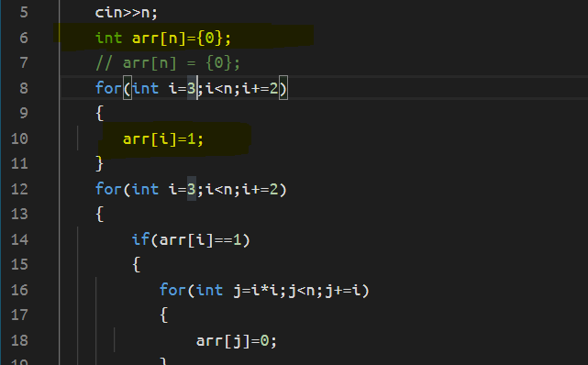Image resolution: width=588 pixels, height=365 pixels.
Task: Click the for keyword on line 8
Action: point(109,88)
